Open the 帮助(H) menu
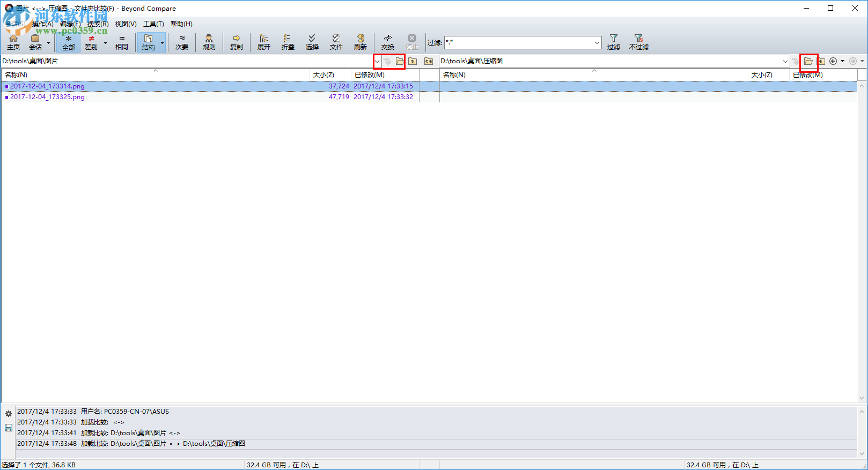 coord(181,24)
